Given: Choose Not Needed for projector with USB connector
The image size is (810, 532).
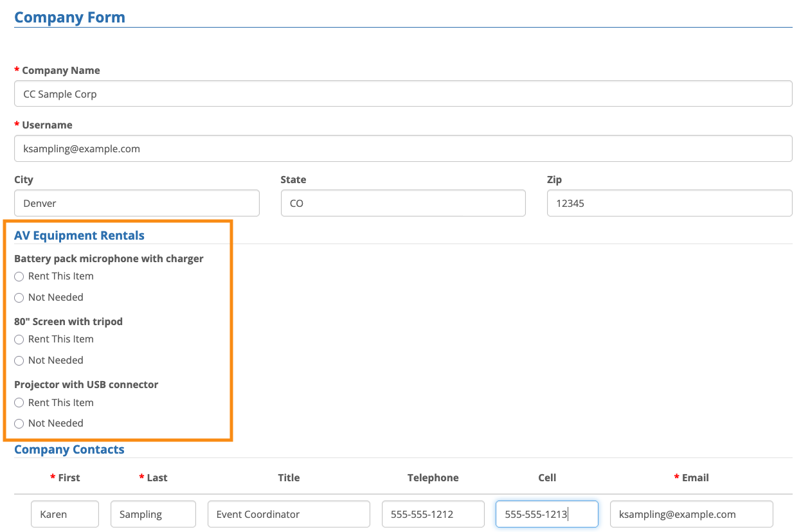Looking at the screenshot, I should click(19, 423).
